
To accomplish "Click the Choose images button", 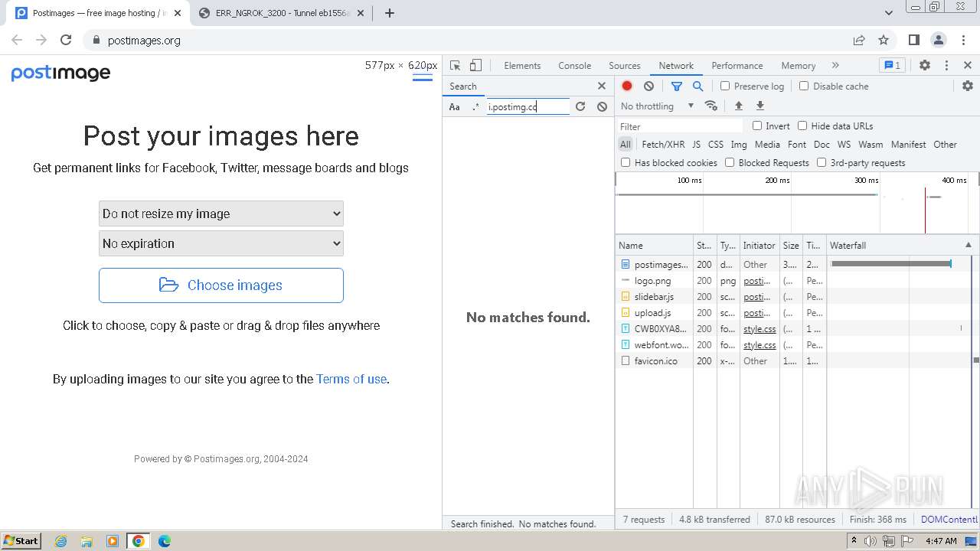I will 221,285.
